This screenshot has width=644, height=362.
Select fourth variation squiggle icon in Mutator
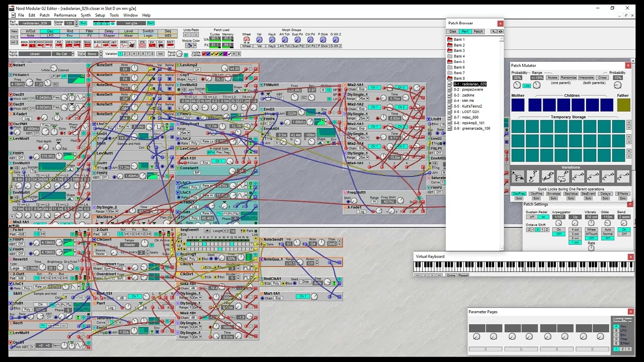tap(562, 176)
